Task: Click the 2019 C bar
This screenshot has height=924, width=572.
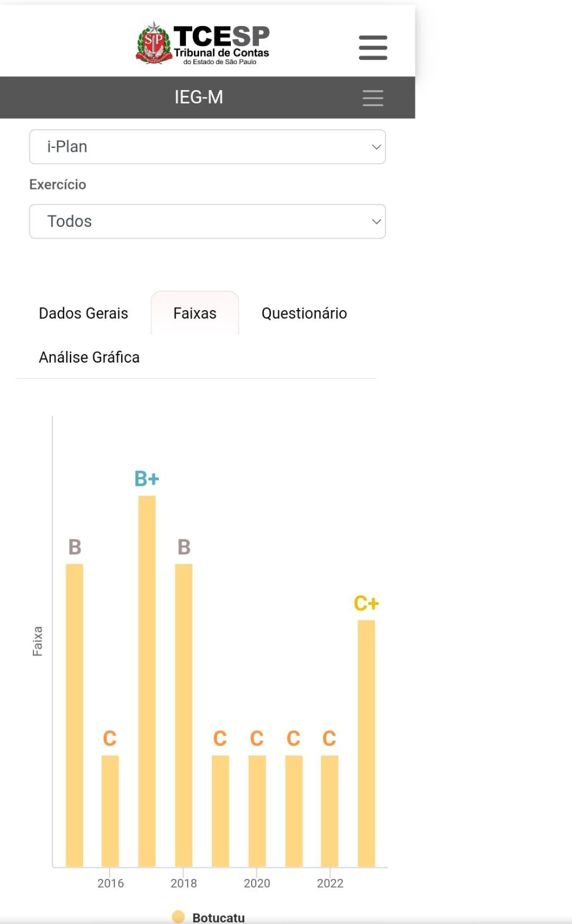Action: coord(220,811)
